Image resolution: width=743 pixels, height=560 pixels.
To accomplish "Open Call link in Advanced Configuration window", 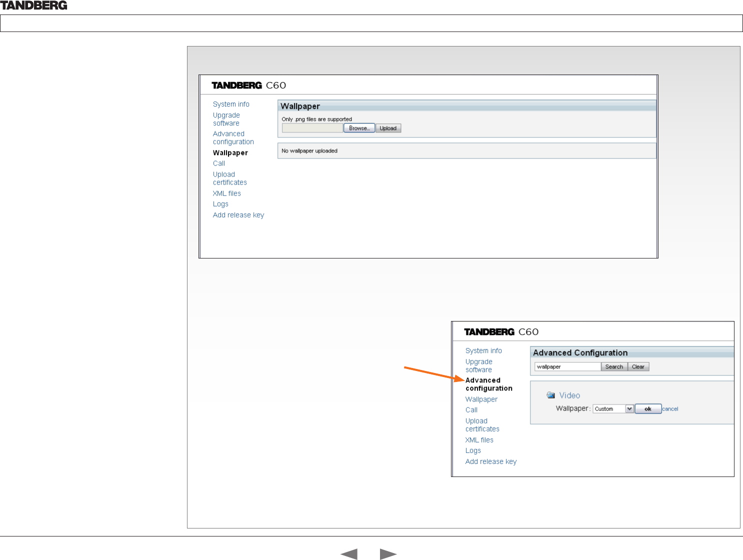I will 471,410.
